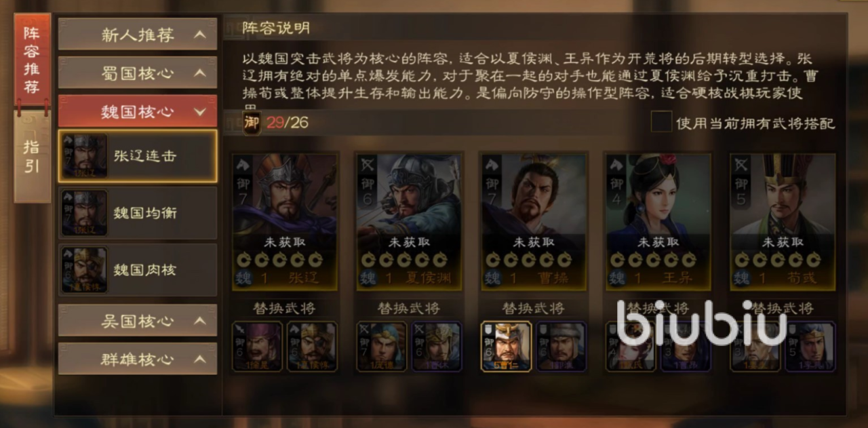Screen dimensions: 868x428
Task: Select the 荀彧 general card
Action: coord(783,222)
